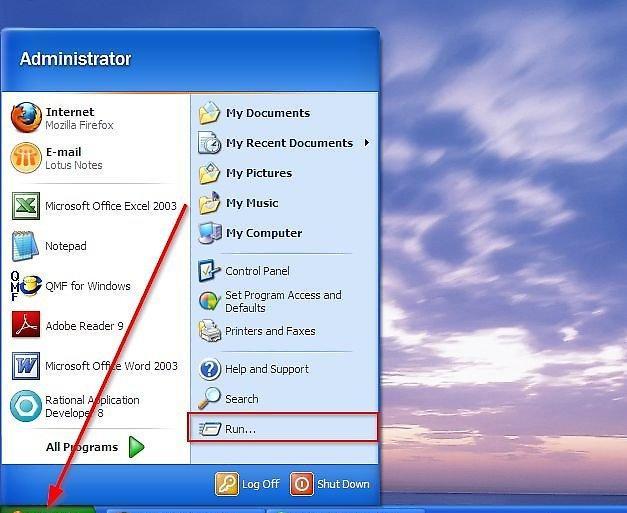The height and width of the screenshot is (513, 627).
Task: Expand the My Recent Documents submenu arrow
Action: 366,143
